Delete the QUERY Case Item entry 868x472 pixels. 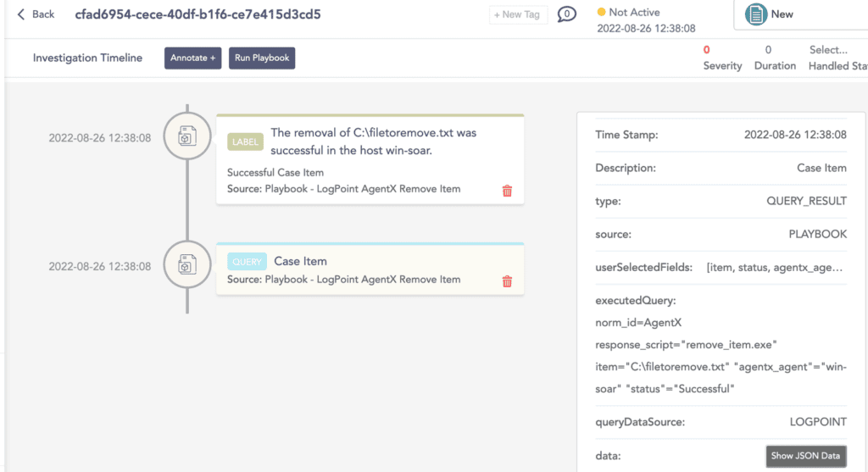[x=507, y=280]
